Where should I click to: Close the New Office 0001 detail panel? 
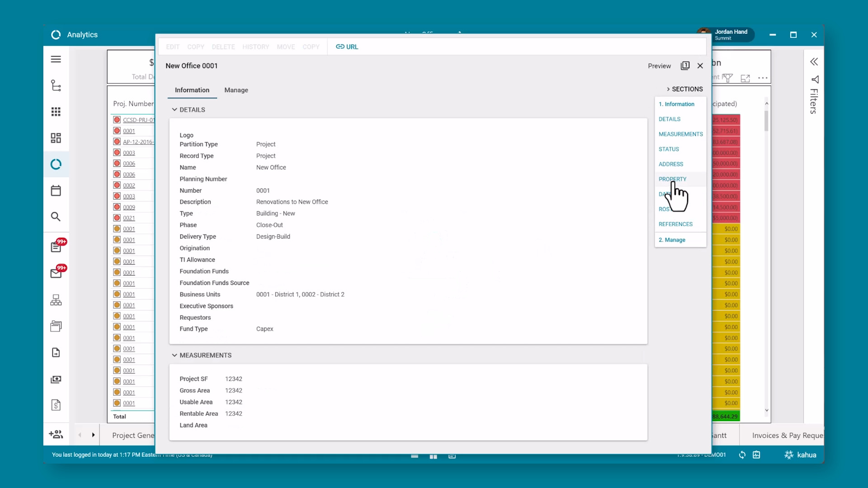[700, 66]
